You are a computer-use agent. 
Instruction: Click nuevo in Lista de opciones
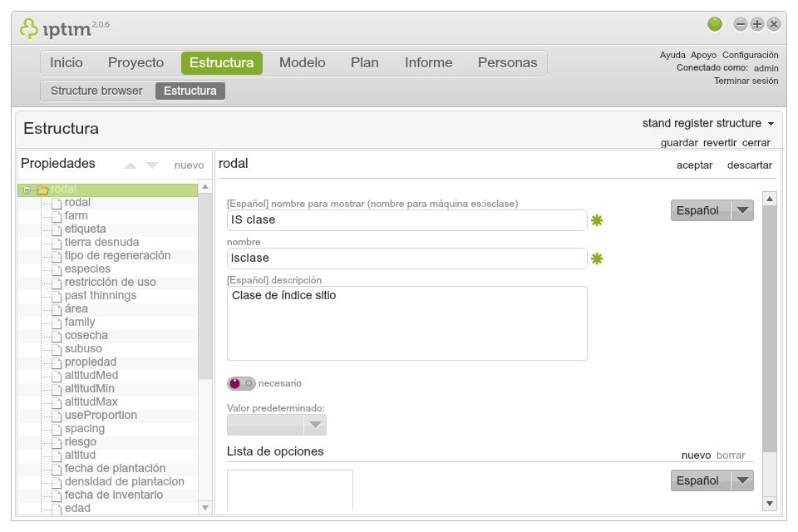pyautogui.click(x=698, y=455)
